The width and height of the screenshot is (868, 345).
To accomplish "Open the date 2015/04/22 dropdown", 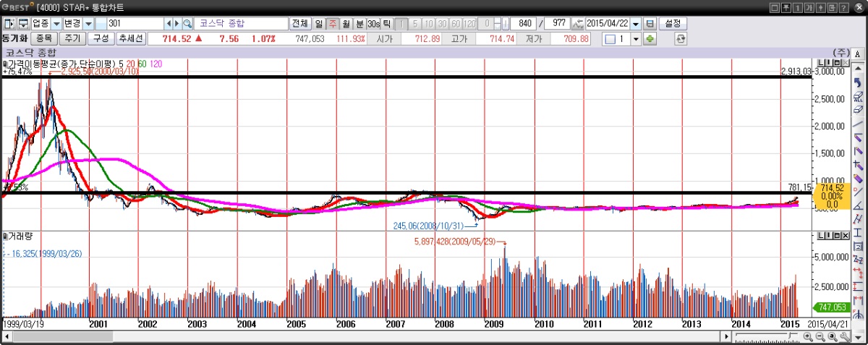I will coord(636,24).
